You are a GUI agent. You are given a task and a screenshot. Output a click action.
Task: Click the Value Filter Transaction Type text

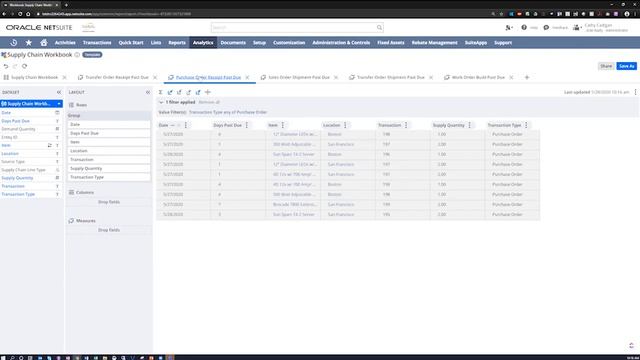tap(228, 112)
